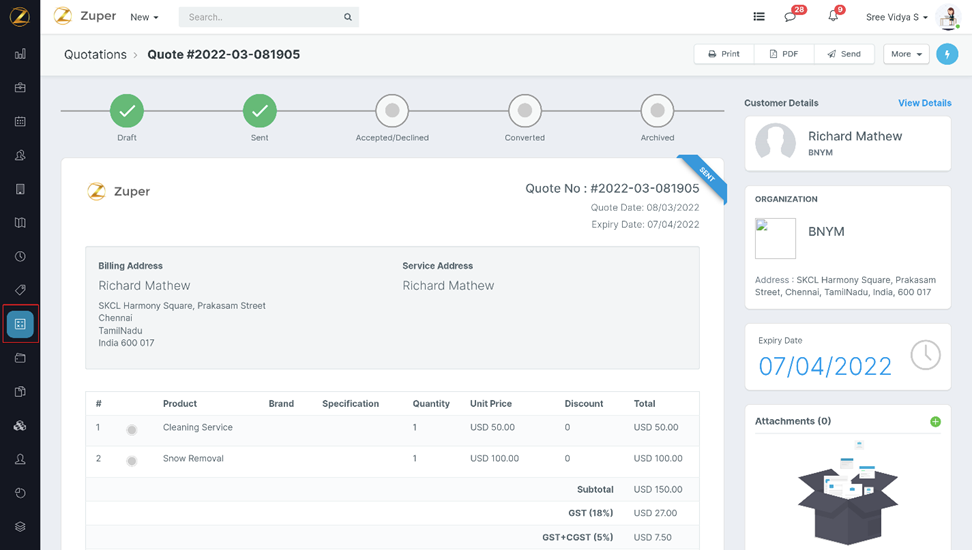
Task: Open chat messages with 28 badge
Action: click(x=791, y=17)
